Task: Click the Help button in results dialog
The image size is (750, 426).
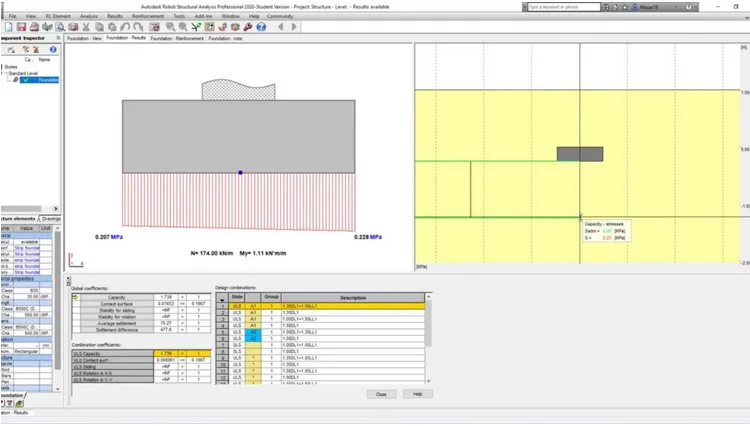Action: point(418,394)
